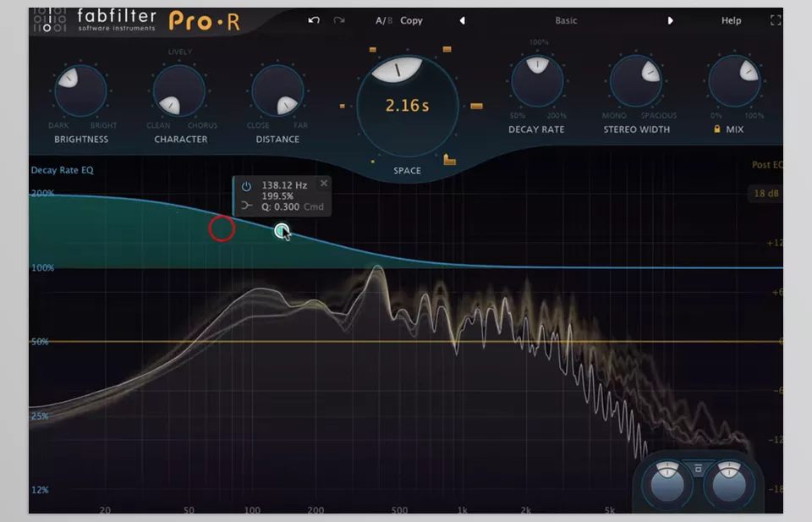The height and width of the screenshot is (522, 812).
Task: Click the DECAY RATE label
Action: (536, 129)
